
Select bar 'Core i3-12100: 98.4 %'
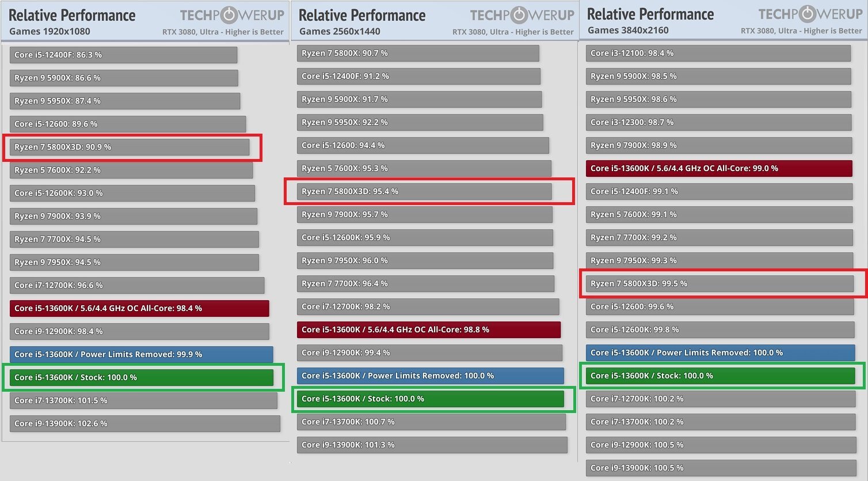(x=718, y=53)
